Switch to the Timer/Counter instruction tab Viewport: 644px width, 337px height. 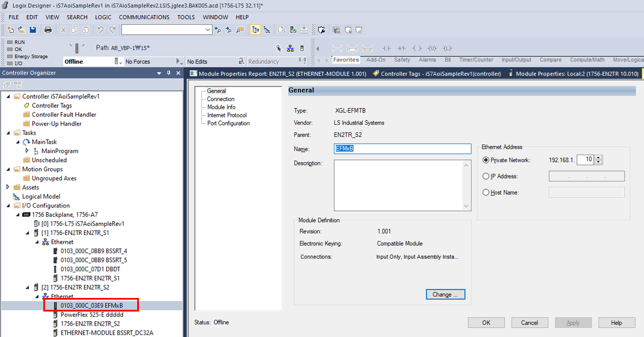click(x=476, y=60)
